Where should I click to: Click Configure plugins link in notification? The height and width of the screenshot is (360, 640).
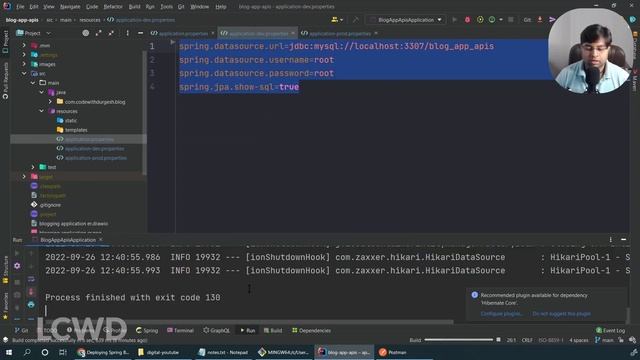coord(501,313)
